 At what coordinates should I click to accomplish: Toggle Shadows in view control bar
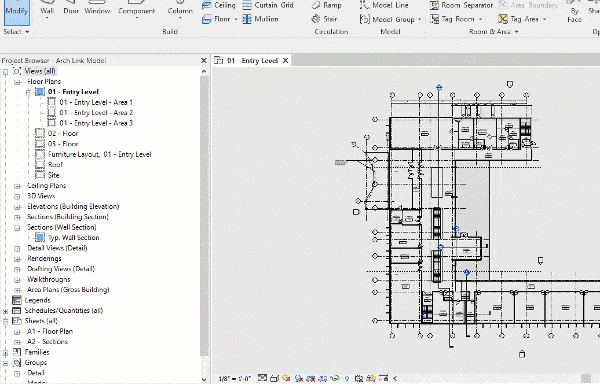pyautogui.click(x=299, y=379)
